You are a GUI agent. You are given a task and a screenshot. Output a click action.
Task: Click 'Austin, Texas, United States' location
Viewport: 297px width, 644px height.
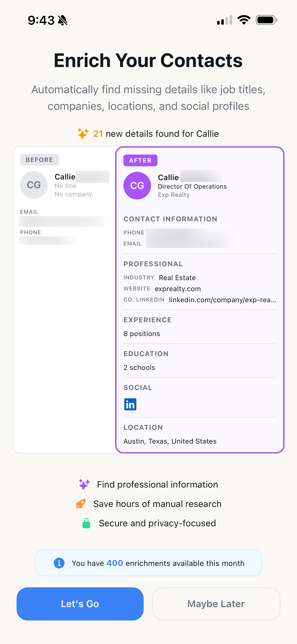170,441
